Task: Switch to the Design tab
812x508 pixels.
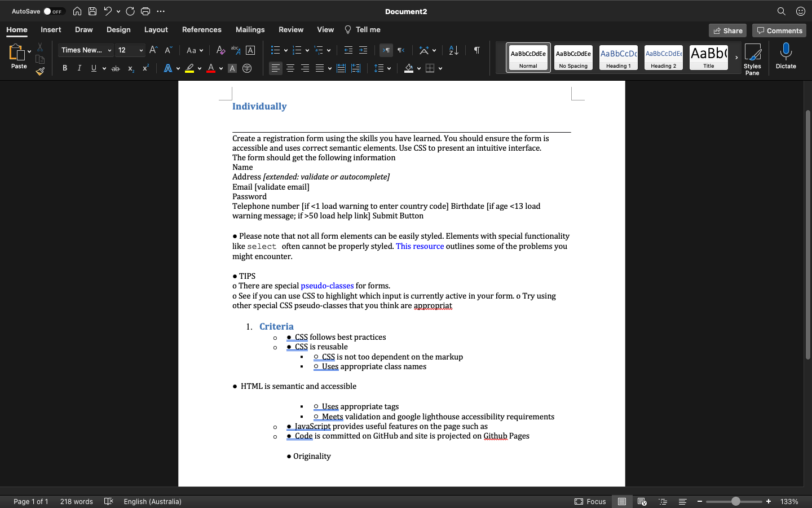Action: click(118, 30)
